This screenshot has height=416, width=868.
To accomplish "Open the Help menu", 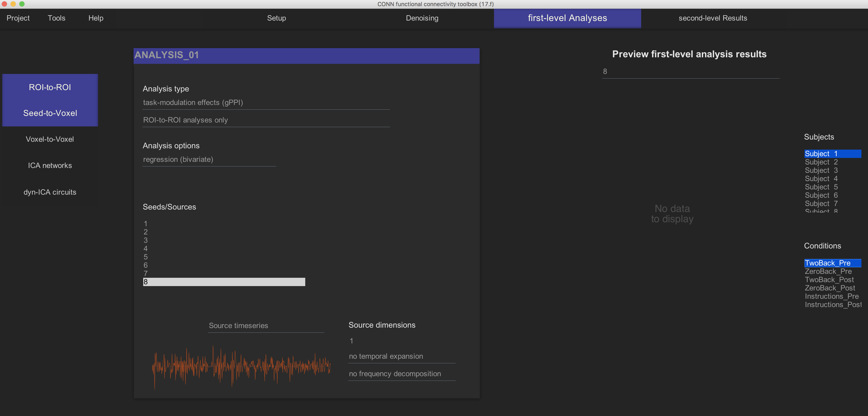I will [96, 18].
